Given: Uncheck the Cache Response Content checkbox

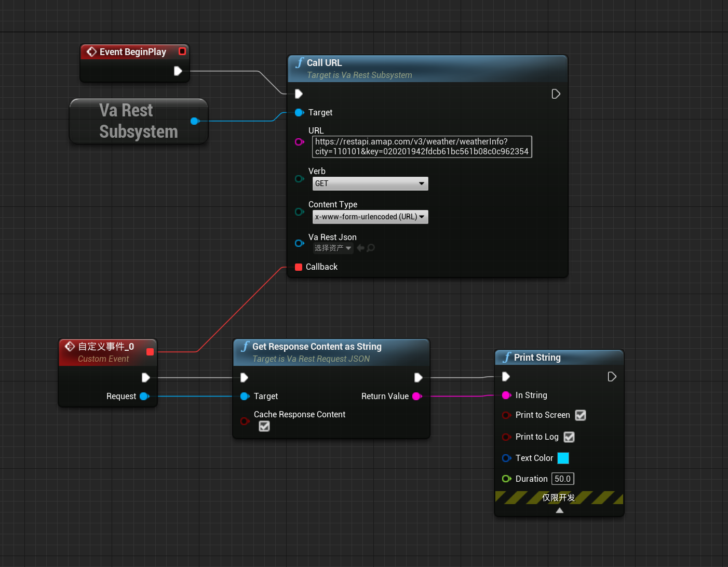Looking at the screenshot, I should pos(264,426).
